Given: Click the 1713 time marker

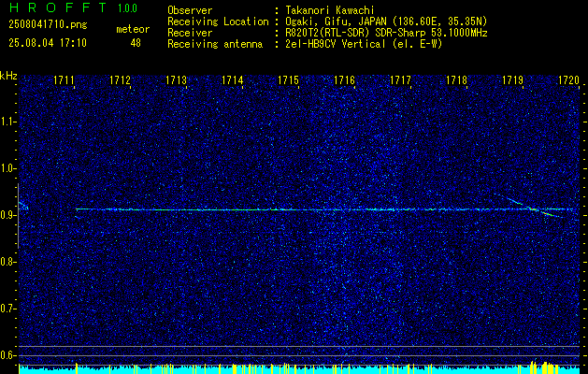Looking at the screenshot, I should 177,79.
